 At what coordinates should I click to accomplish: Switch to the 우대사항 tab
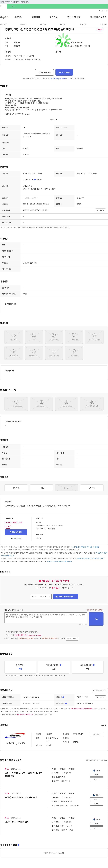pos(43,24)
